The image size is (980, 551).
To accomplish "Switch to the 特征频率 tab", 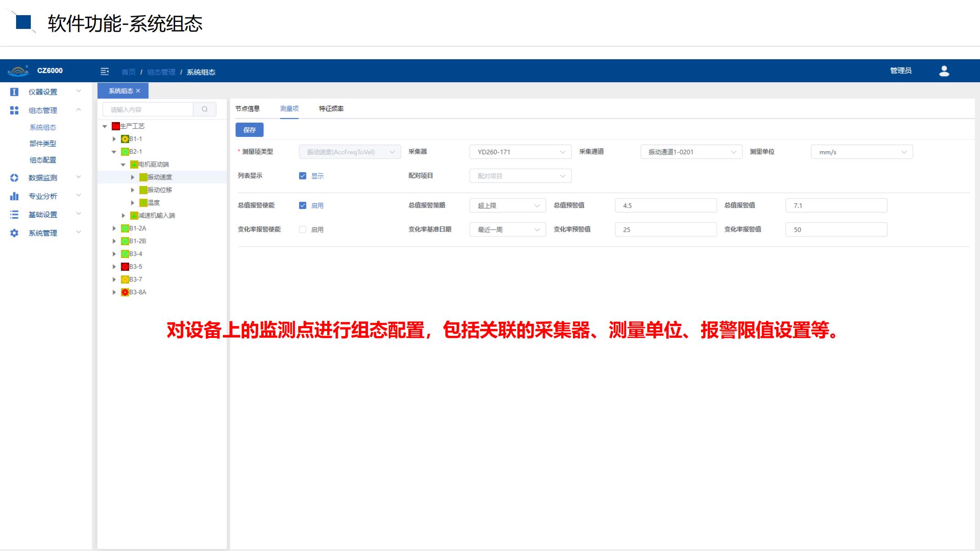I will (x=331, y=109).
